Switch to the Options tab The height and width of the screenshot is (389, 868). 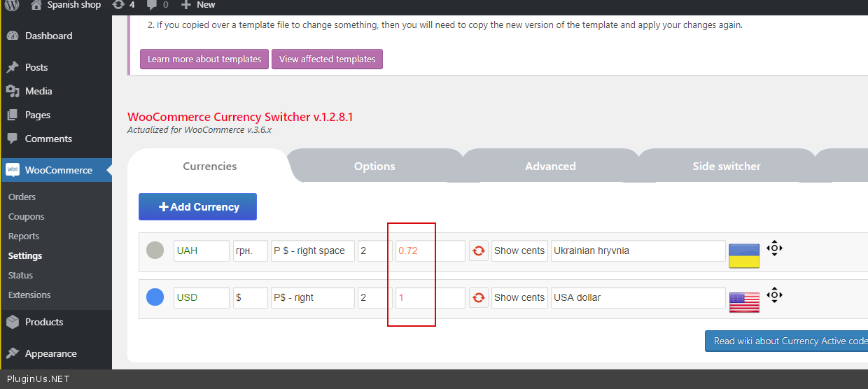374,166
